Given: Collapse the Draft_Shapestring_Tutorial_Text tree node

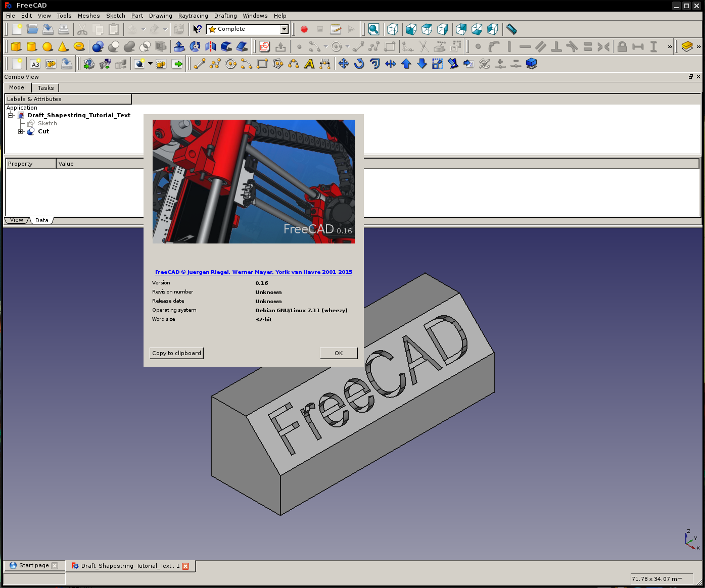Looking at the screenshot, I should point(10,115).
